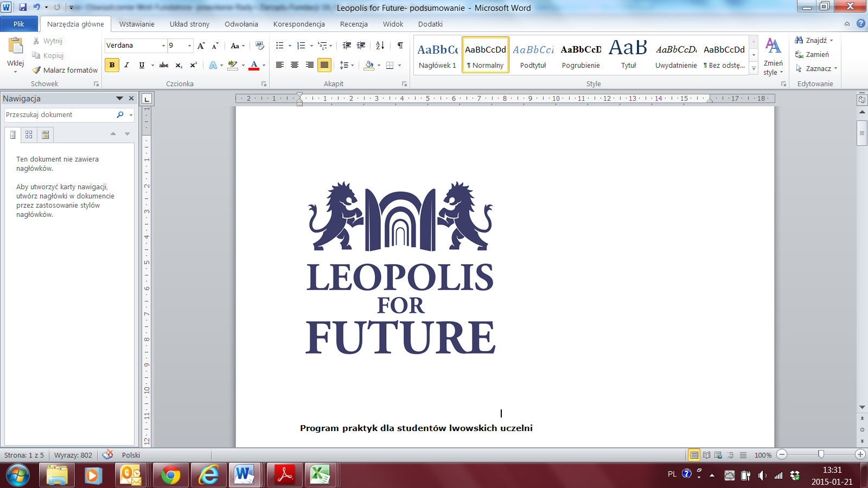868x488 pixels.
Task: Switch to Print Layout view in status bar
Action: 694,455
